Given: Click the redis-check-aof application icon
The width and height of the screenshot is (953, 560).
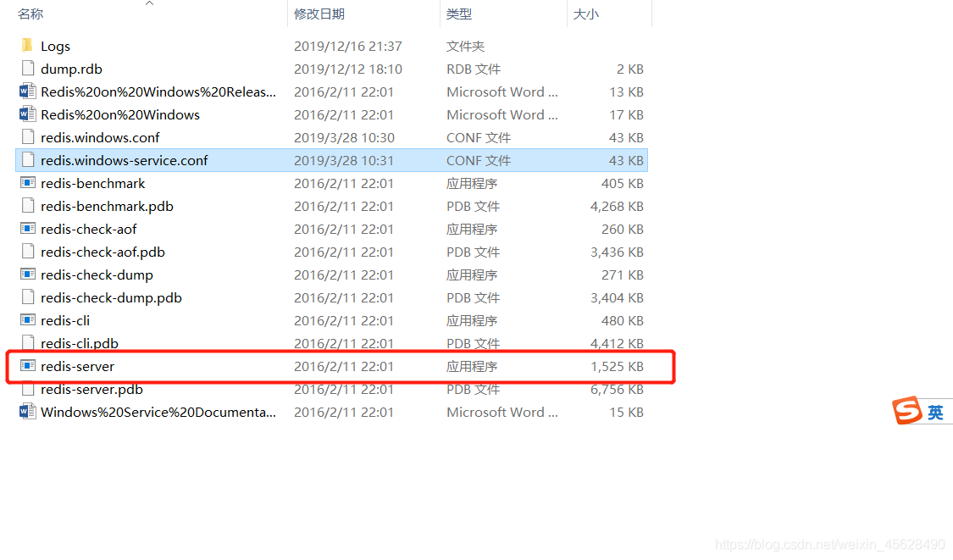Looking at the screenshot, I should [27, 229].
